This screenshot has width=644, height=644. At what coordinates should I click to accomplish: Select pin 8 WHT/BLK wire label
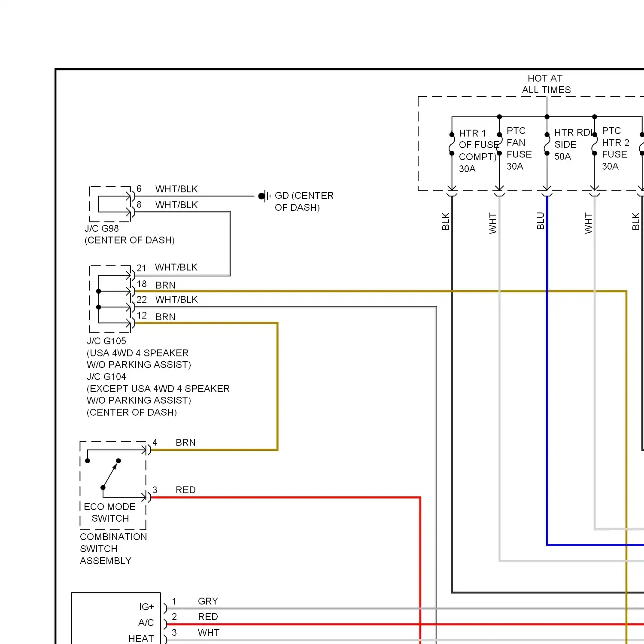[176, 205]
